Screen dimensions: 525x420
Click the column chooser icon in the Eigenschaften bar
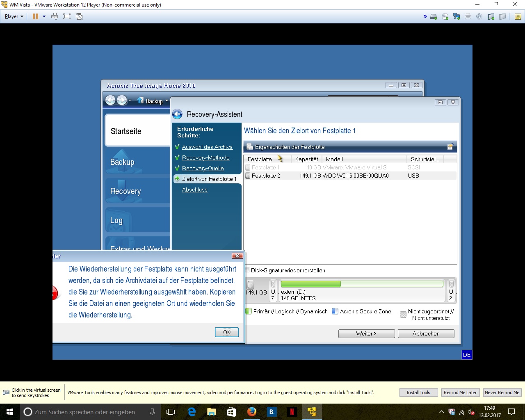click(x=450, y=147)
